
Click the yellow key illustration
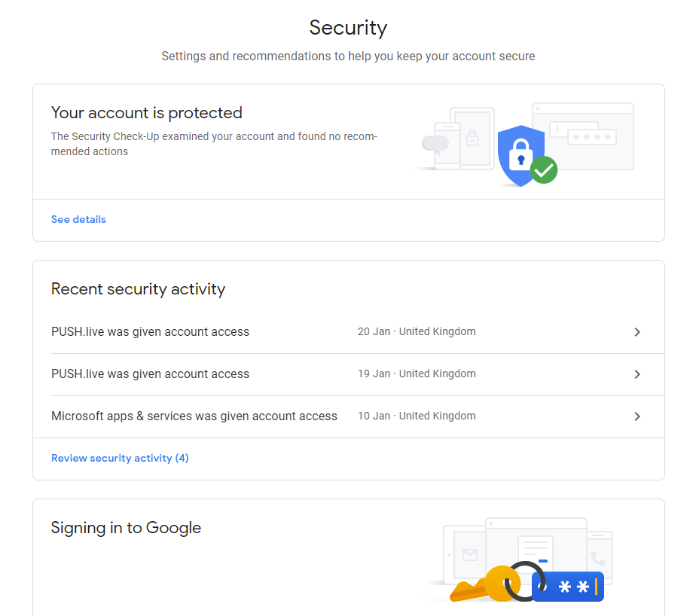pyautogui.click(x=485, y=584)
